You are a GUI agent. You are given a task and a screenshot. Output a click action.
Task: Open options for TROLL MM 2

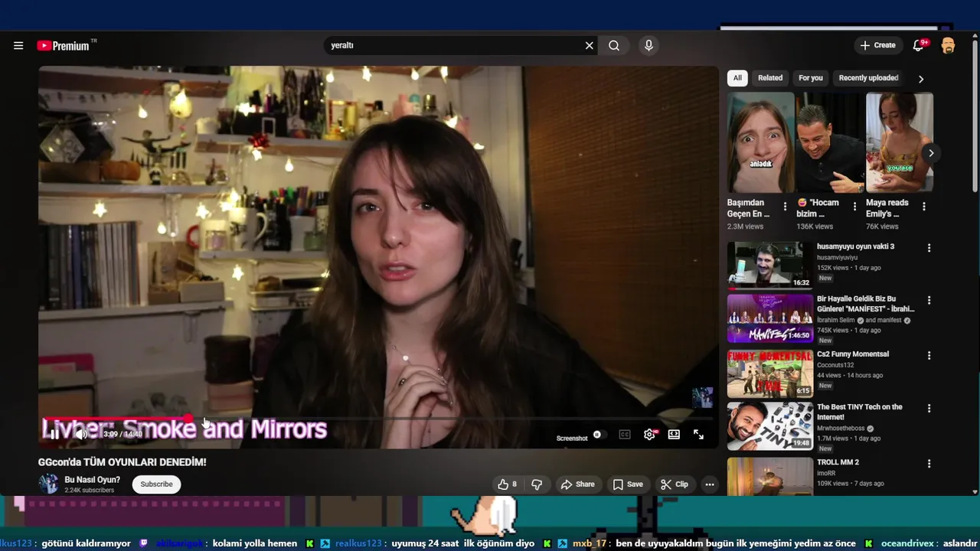(929, 464)
